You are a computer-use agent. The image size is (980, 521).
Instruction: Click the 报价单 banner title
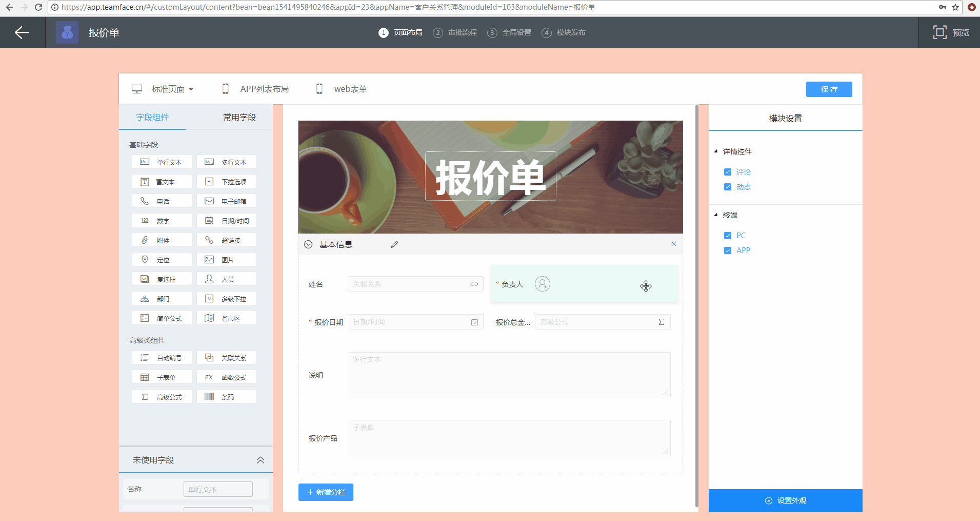coord(491,176)
